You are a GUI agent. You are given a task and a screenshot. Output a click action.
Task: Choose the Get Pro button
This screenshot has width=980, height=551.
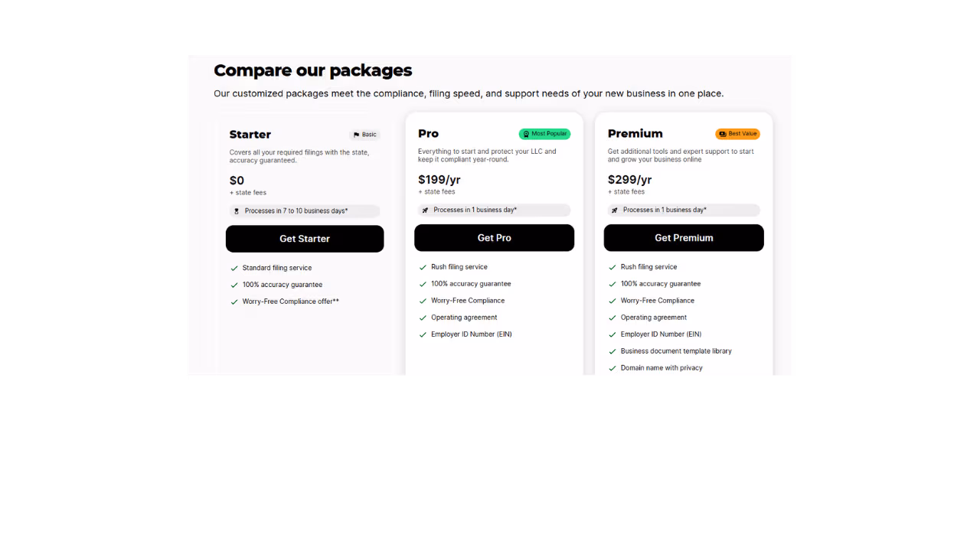[494, 238]
